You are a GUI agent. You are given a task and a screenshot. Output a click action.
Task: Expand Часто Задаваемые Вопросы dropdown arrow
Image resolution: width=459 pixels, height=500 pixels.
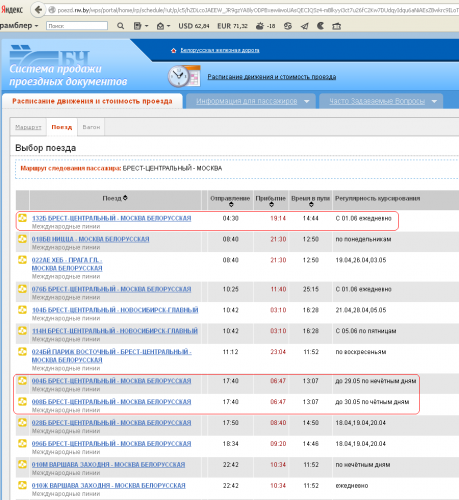(434, 101)
